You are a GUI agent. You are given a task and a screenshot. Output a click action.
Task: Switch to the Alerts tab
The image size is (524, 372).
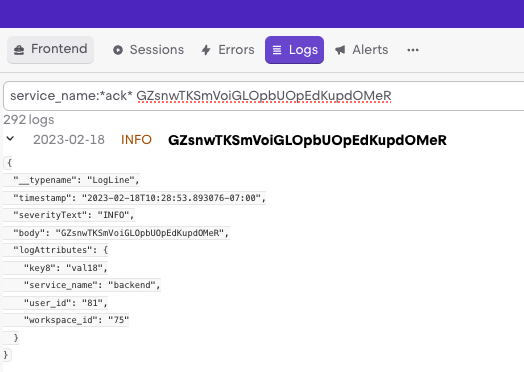362,50
